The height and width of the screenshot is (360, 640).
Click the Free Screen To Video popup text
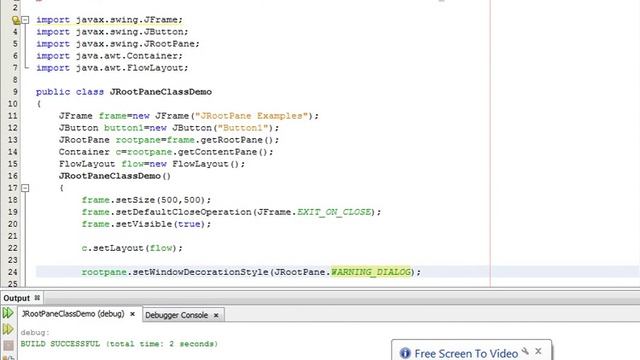coord(466,353)
